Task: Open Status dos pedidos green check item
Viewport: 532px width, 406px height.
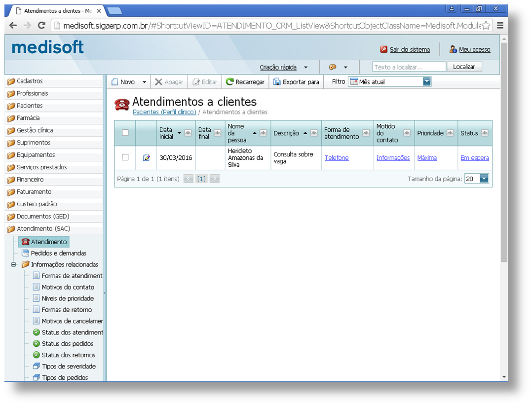Action: (36, 343)
